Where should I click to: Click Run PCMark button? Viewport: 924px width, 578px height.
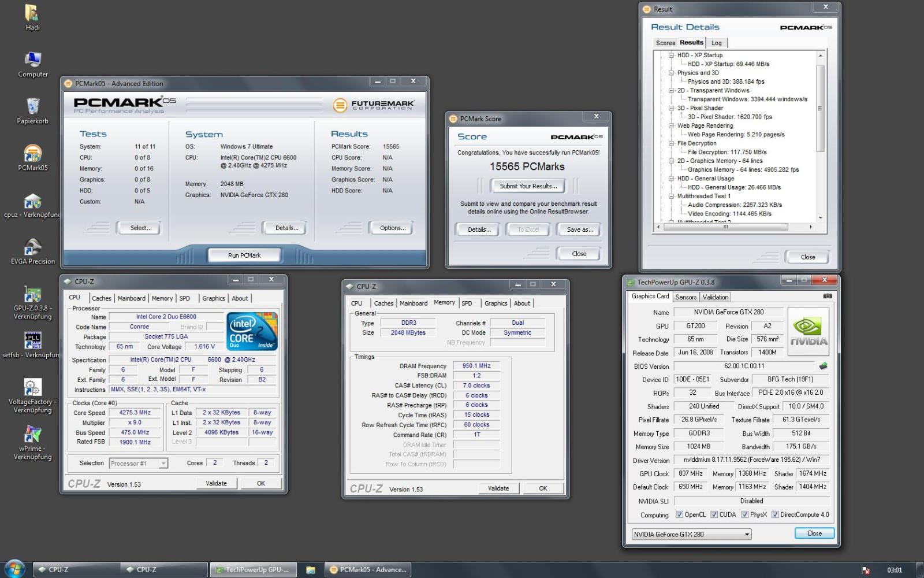(244, 255)
